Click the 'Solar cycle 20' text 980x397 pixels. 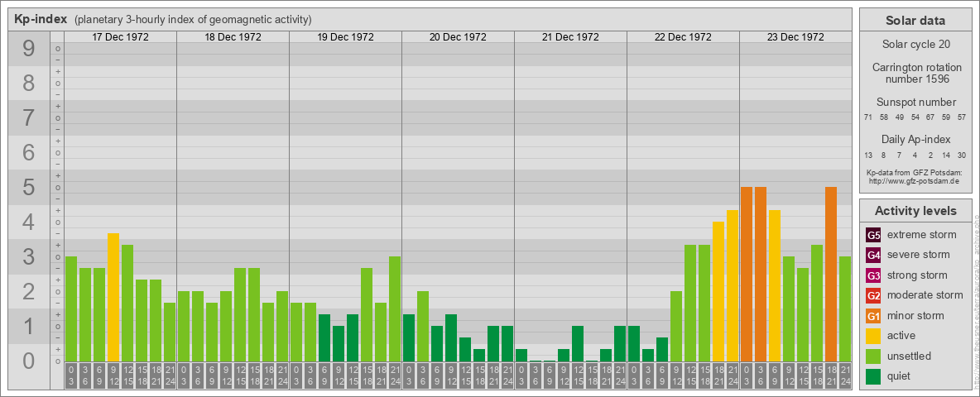915,45
